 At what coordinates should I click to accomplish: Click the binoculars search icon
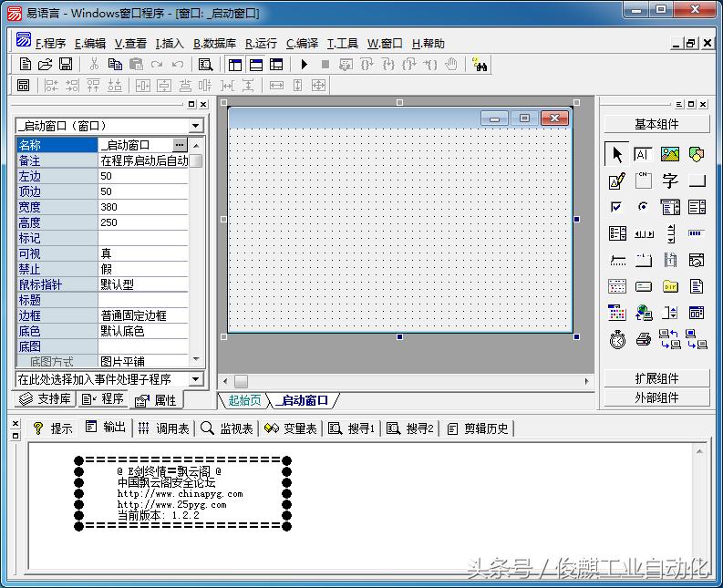coord(480,64)
